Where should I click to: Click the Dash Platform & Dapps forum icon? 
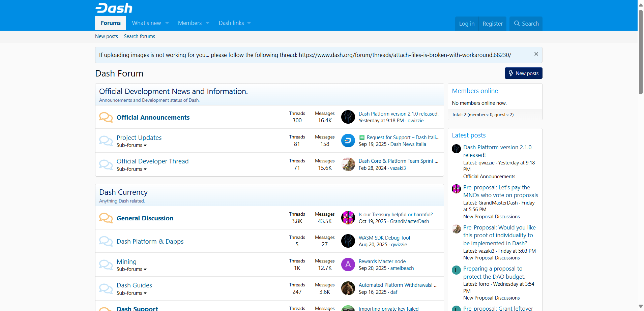click(x=106, y=241)
